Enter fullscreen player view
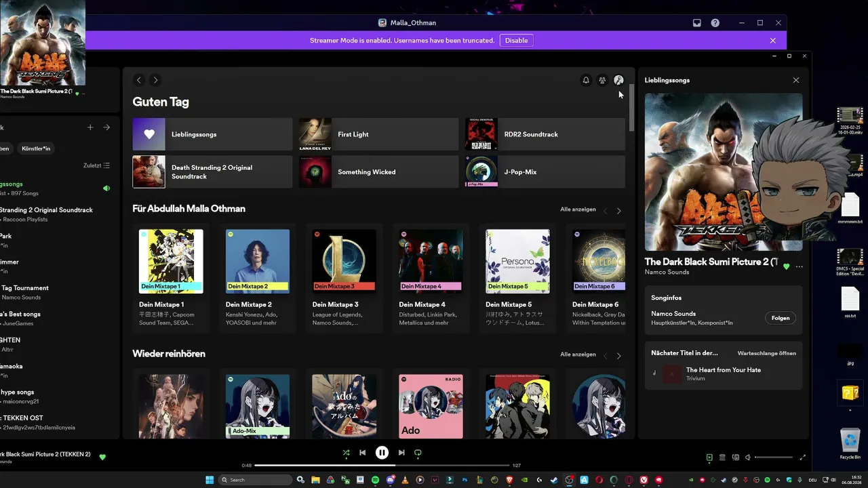The height and width of the screenshot is (488, 868). coord(803,457)
